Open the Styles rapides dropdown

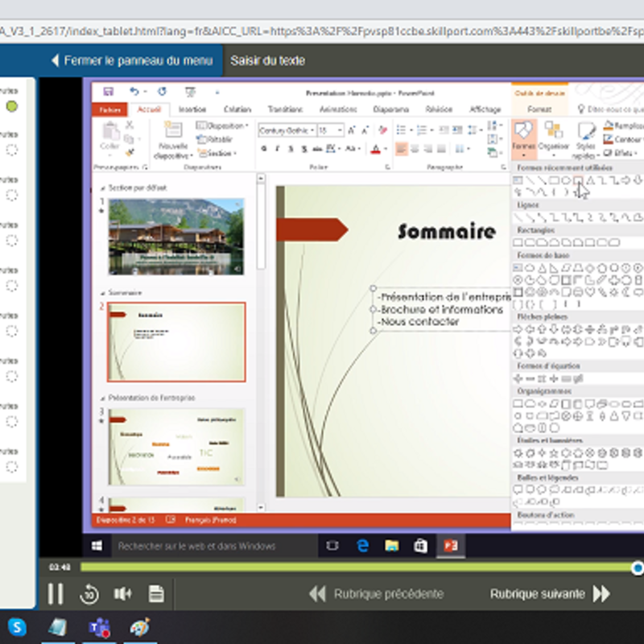coord(585,140)
